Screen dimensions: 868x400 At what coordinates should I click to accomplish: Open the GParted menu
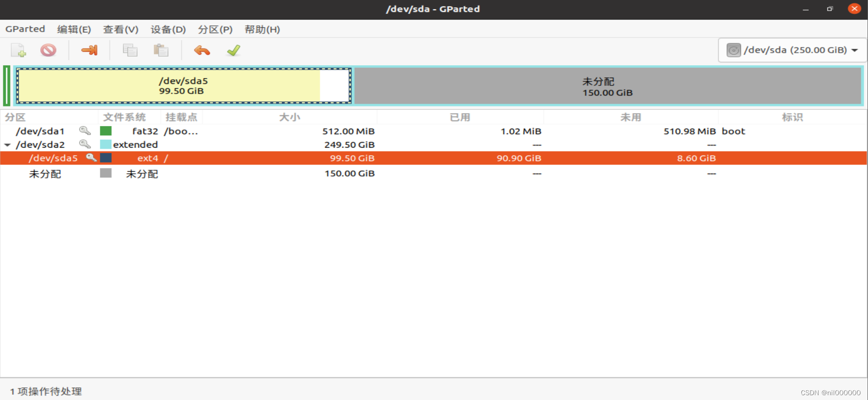[25, 29]
